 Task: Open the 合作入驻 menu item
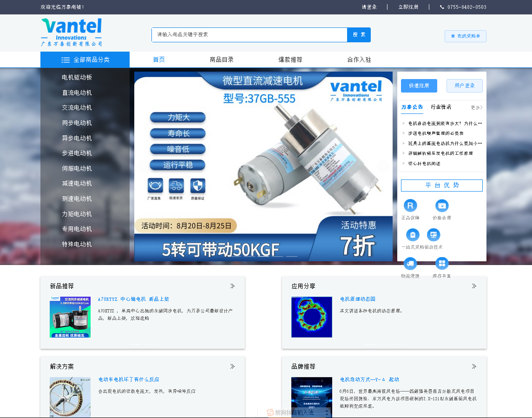tap(359, 60)
